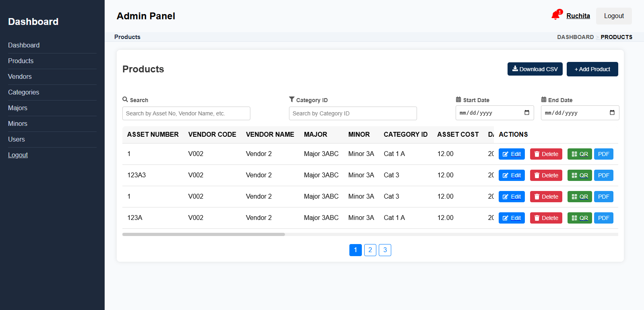Delete the product with asset number 123A
The height and width of the screenshot is (310, 644).
546,218
